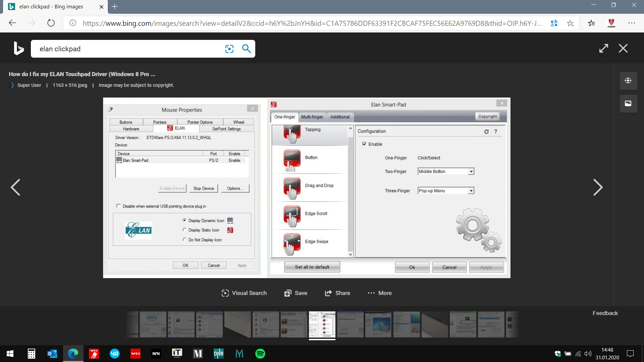Reload the Bing images page
644x362 pixels.
click(51, 23)
